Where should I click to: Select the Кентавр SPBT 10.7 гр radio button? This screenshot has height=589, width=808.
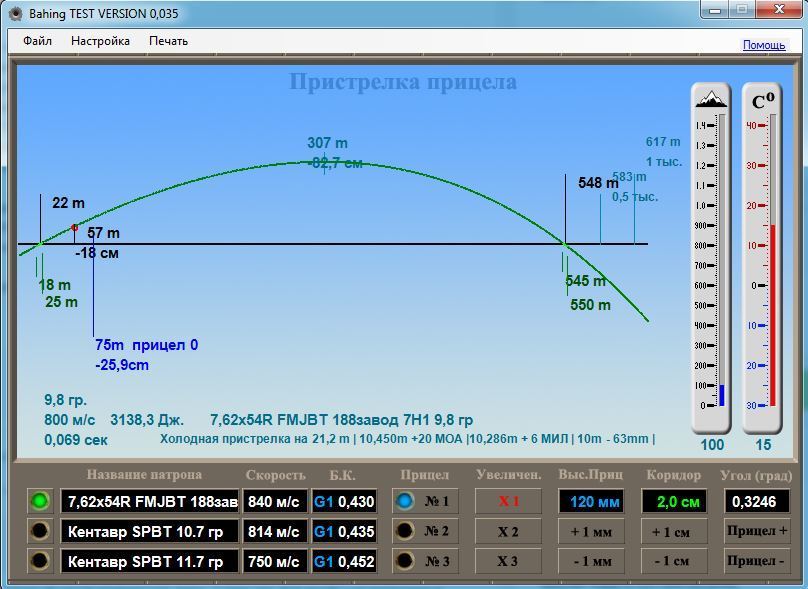(x=40, y=531)
